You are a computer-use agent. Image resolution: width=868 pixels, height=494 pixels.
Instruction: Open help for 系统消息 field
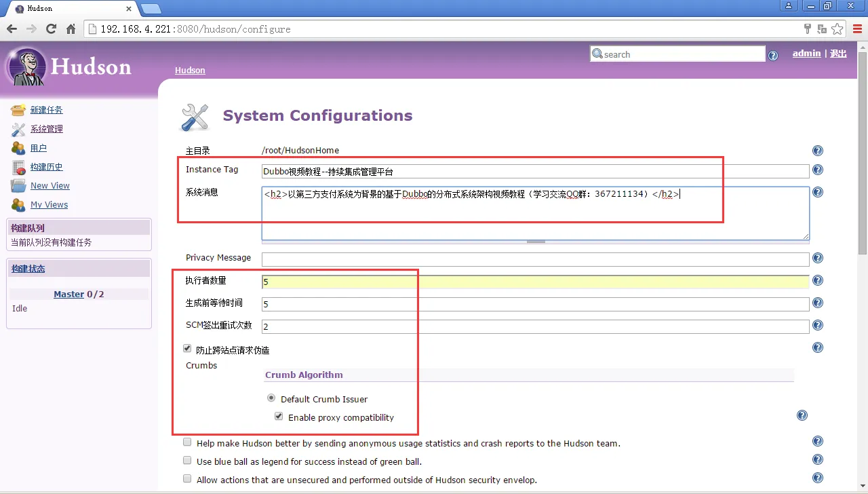tap(818, 192)
